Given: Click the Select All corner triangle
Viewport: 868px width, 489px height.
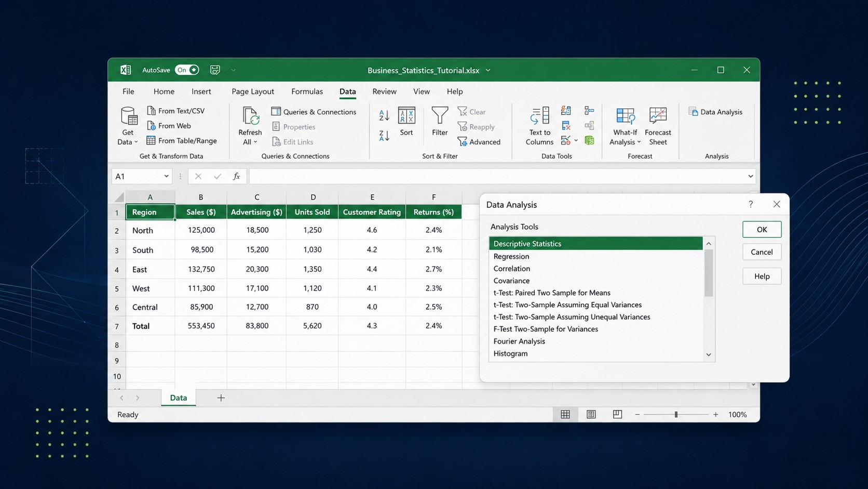Looking at the screenshot, I should tap(119, 197).
